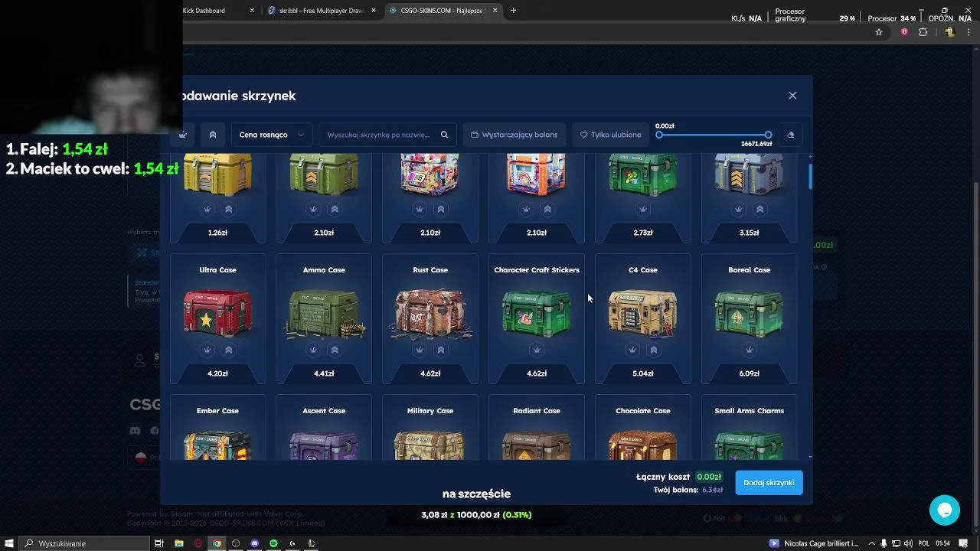The width and height of the screenshot is (980, 551).
Task: Click the double-chevron icon under C4 Case
Action: click(x=653, y=350)
